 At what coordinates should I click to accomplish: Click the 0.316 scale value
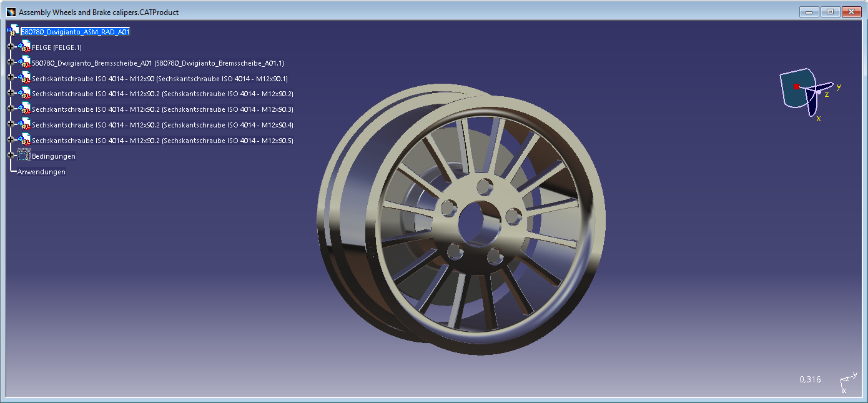[x=810, y=379]
